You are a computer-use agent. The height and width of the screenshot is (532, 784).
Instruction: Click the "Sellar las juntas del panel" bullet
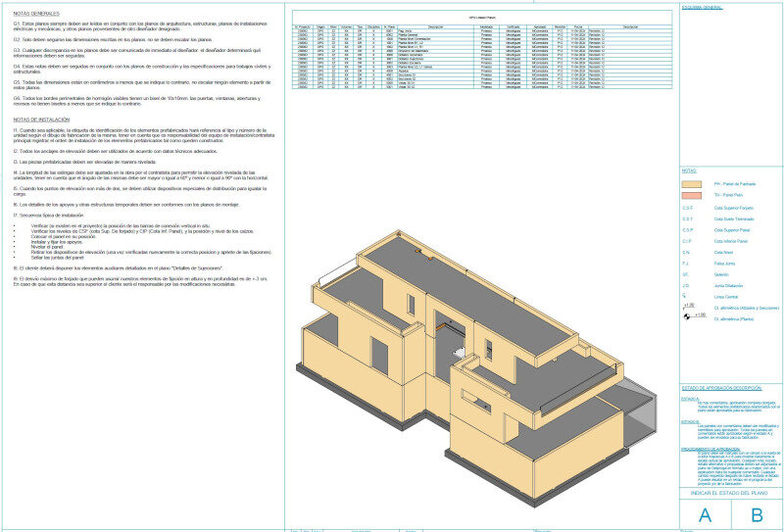pos(57,258)
